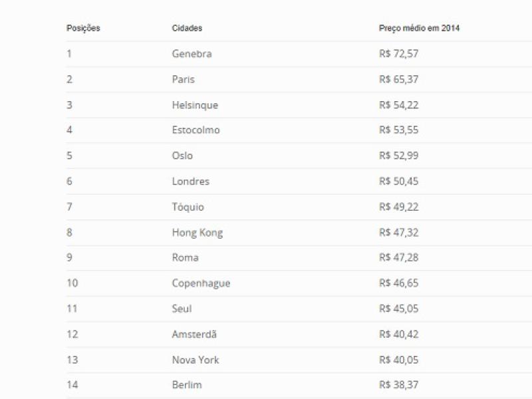Select the R$ 65,37 price cell
532x399 pixels.
(398, 79)
